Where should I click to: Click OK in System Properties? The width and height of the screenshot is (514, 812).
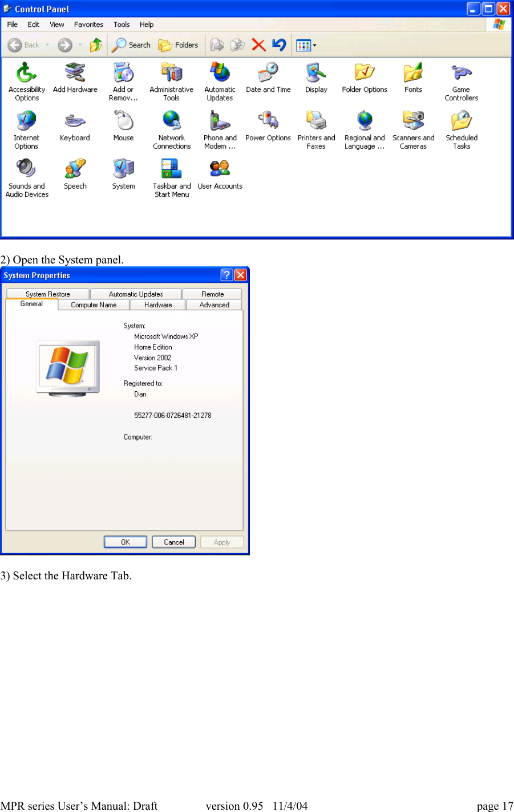coord(125,542)
